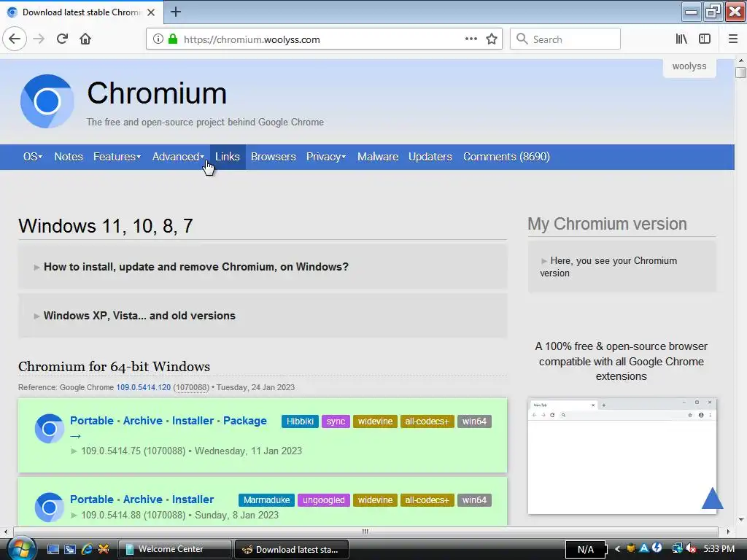Expand 109.0.5414.75 version details triangle

pyautogui.click(x=74, y=451)
